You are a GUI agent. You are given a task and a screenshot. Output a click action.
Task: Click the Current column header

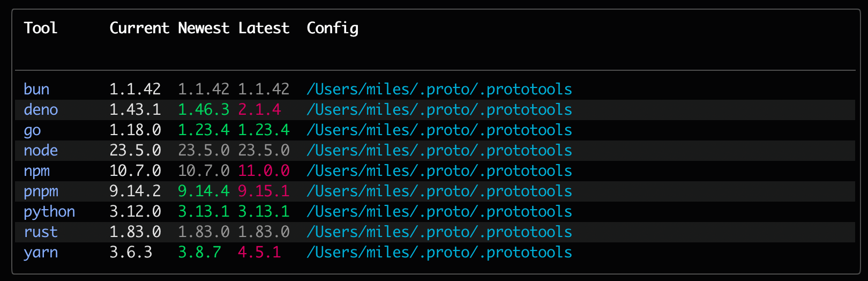click(x=139, y=28)
